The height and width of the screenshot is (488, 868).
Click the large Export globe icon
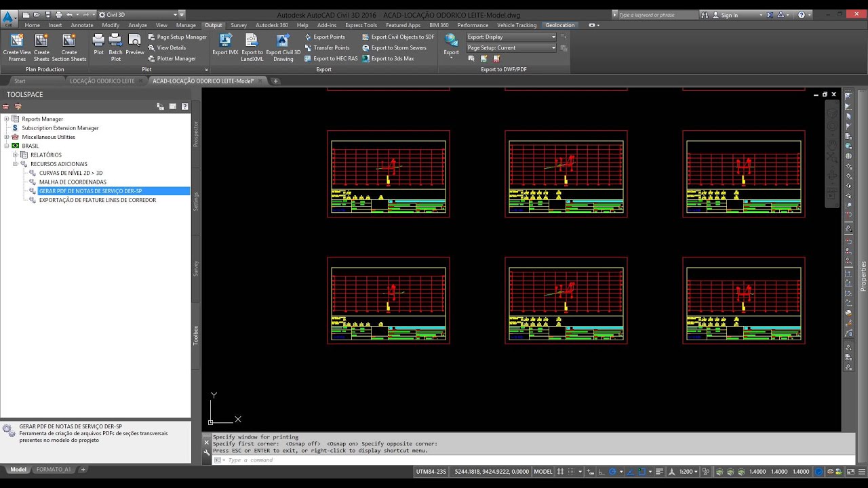tap(451, 41)
